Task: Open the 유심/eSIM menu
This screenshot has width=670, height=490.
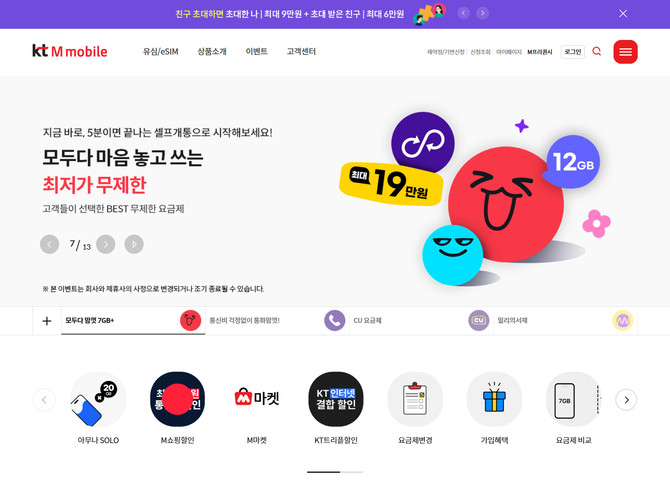Action: (x=161, y=52)
